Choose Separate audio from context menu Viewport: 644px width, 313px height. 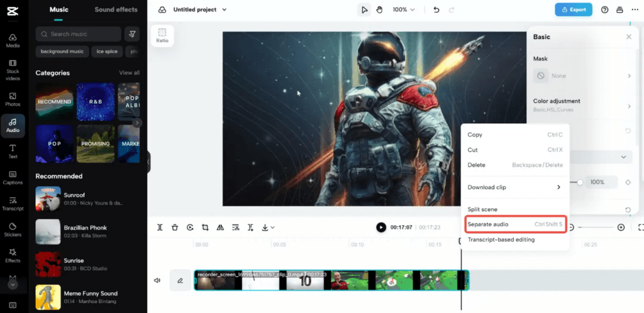pos(514,224)
